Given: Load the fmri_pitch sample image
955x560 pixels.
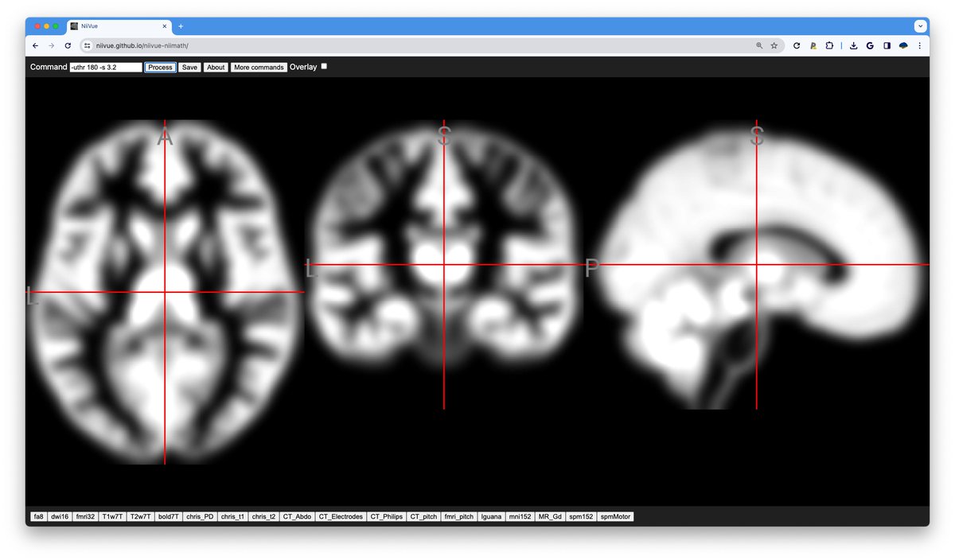Looking at the screenshot, I should tap(458, 516).
